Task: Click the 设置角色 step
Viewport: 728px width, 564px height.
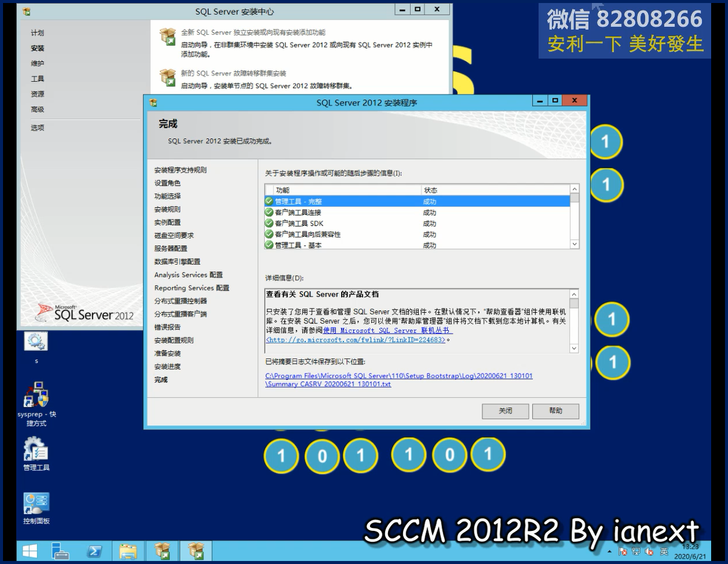Action: click(x=167, y=183)
